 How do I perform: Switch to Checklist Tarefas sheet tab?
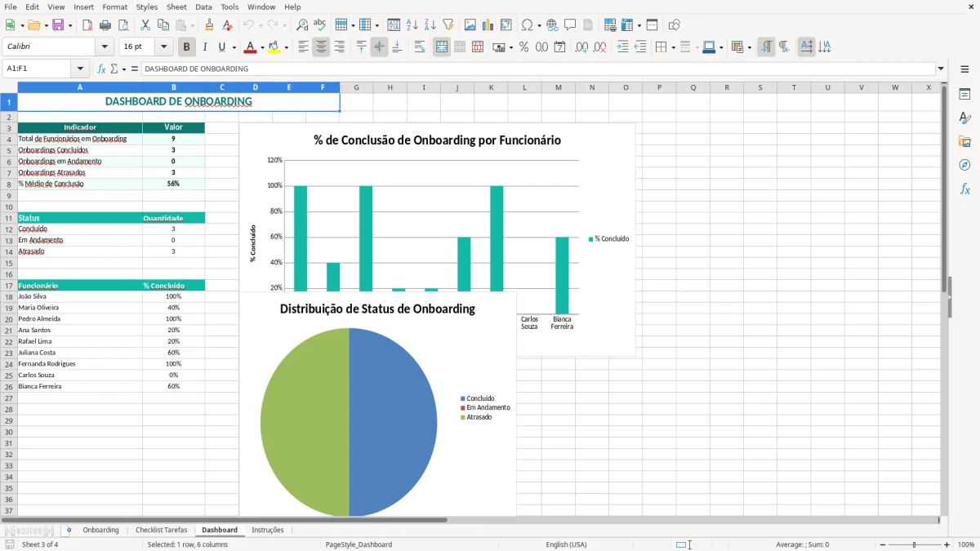162,530
